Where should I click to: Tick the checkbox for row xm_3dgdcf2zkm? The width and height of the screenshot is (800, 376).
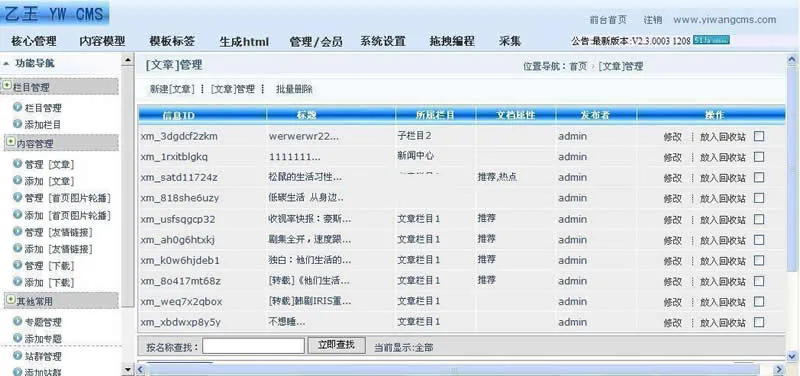(759, 136)
